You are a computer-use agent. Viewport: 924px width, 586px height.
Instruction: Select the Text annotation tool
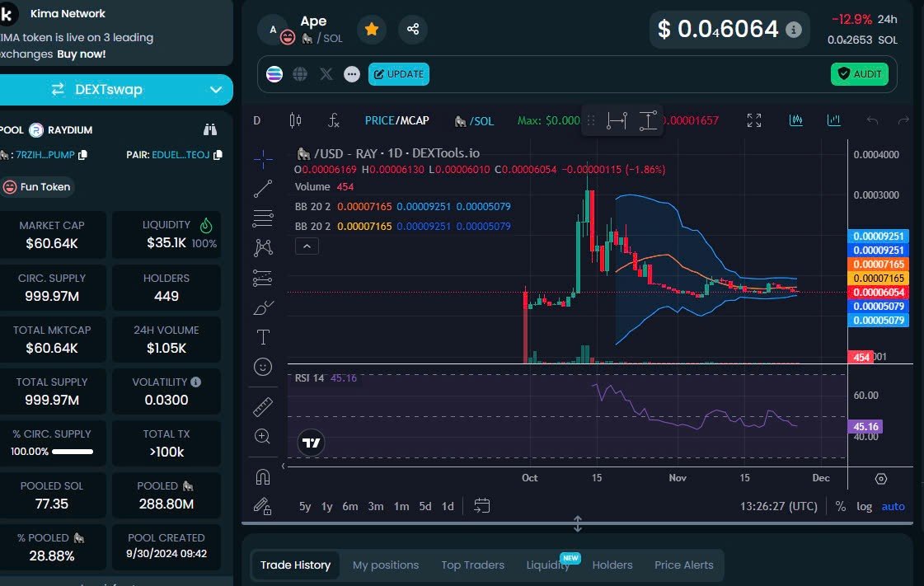pyautogui.click(x=263, y=337)
